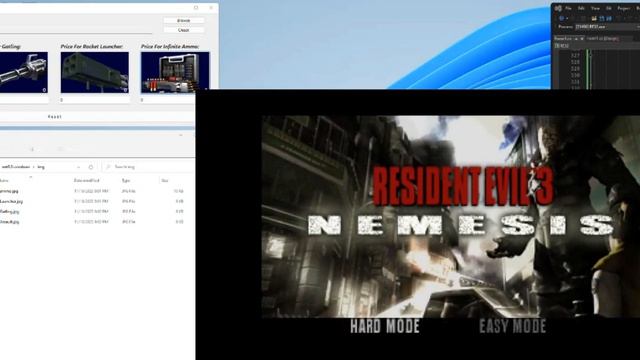This screenshot has height=360, width=640.
Task: Click the Visual Studio logo icon
Action: [x=558, y=8]
